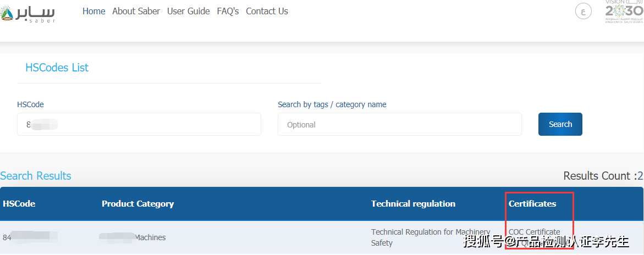The height and width of the screenshot is (255, 644).
Task: Click the blue Search button
Action: click(x=560, y=124)
